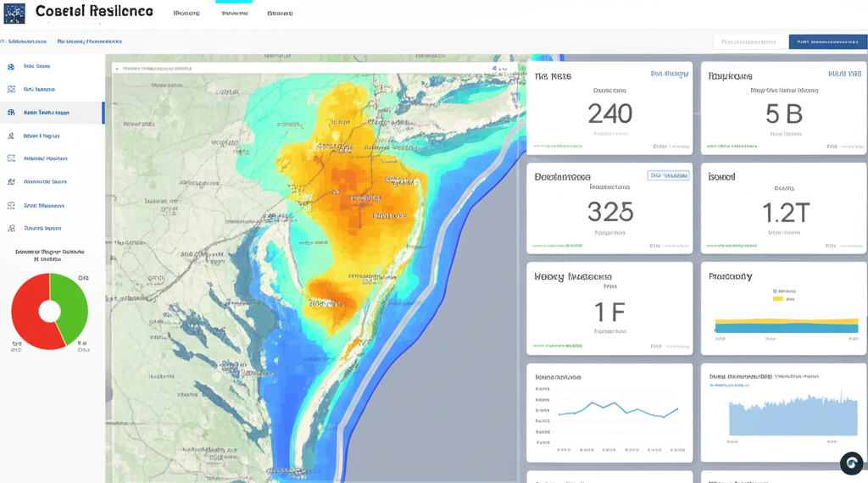The height and width of the screenshot is (483, 868).
Task: Click the white input field beside blue button
Action: click(749, 42)
